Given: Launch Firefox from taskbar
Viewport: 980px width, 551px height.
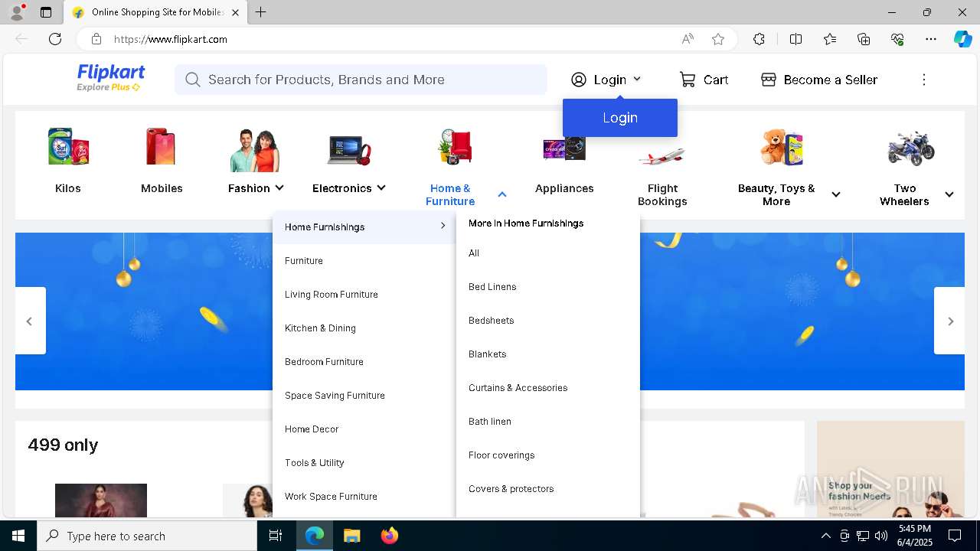Looking at the screenshot, I should [x=390, y=536].
